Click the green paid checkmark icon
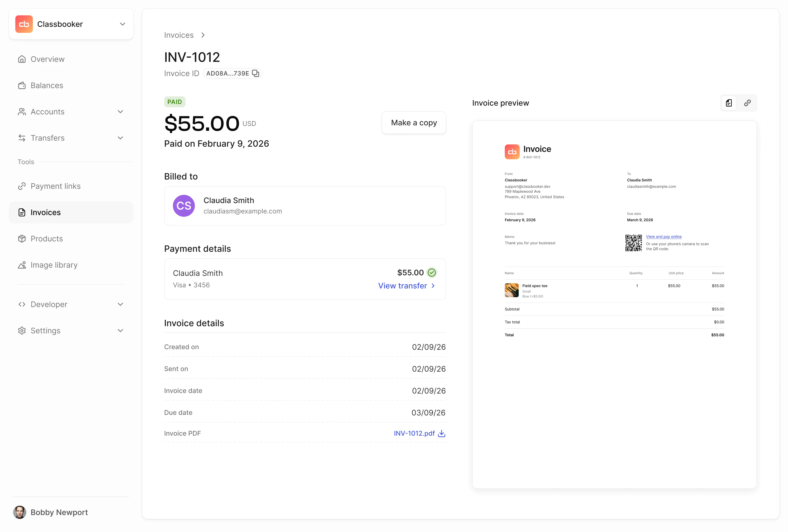788x532 pixels. tap(432, 273)
